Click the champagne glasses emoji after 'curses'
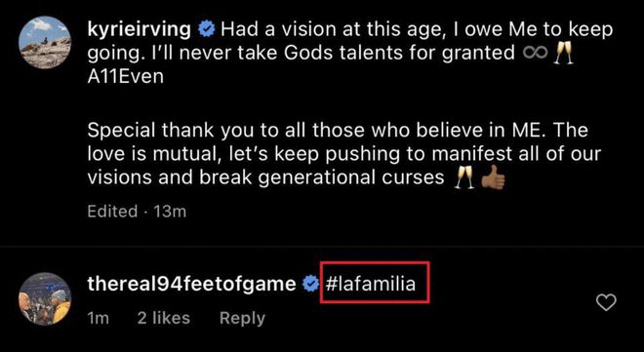Viewport: 644px width, 352px height. 464,178
